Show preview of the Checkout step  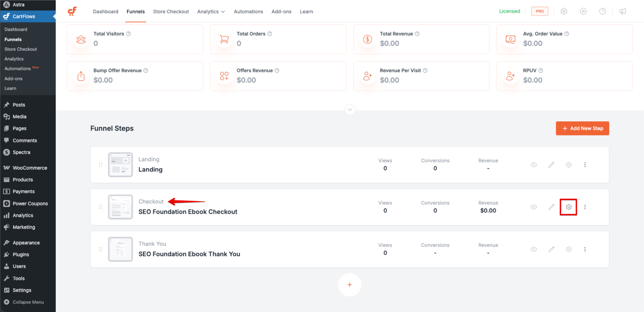point(534,207)
